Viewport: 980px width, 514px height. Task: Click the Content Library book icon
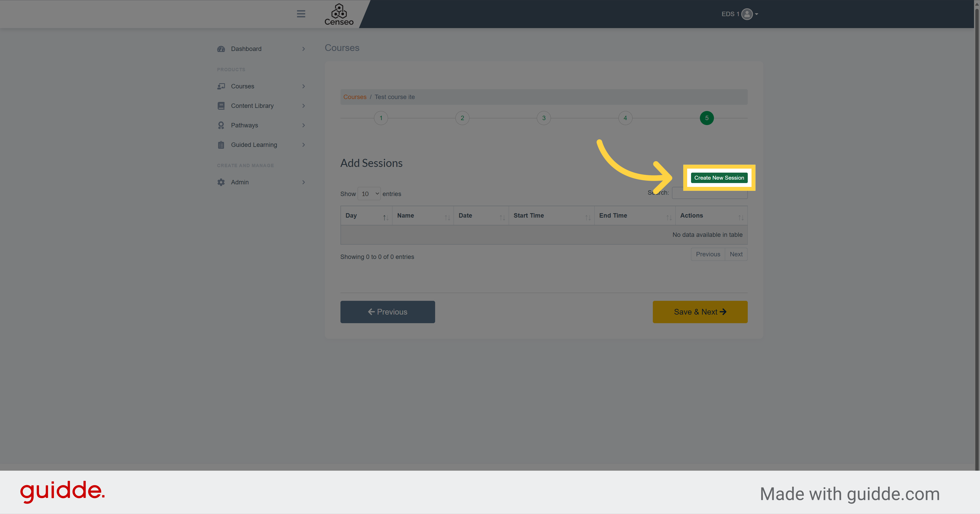tap(221, 106)
